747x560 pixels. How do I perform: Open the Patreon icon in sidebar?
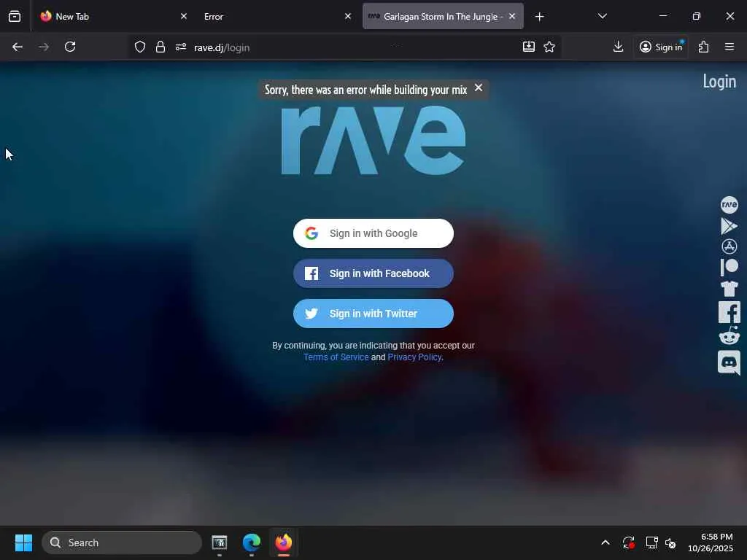click(x=729, y=267)
